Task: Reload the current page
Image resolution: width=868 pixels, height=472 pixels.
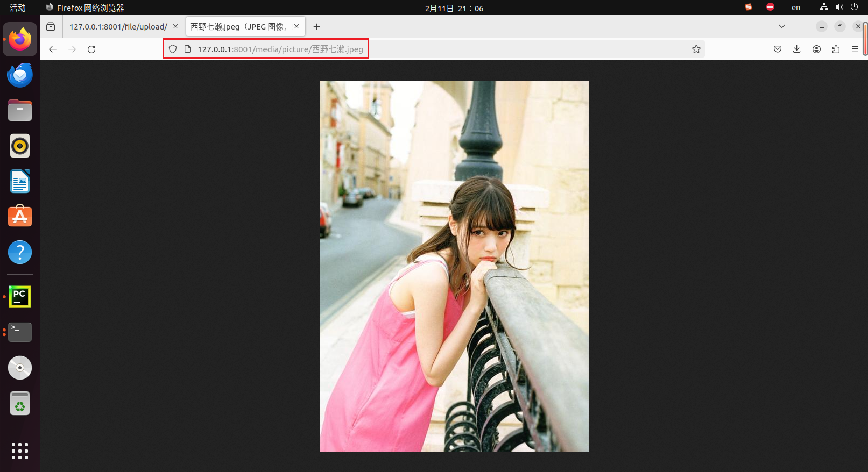Action: pyautogui.click(x=91, y=49)
